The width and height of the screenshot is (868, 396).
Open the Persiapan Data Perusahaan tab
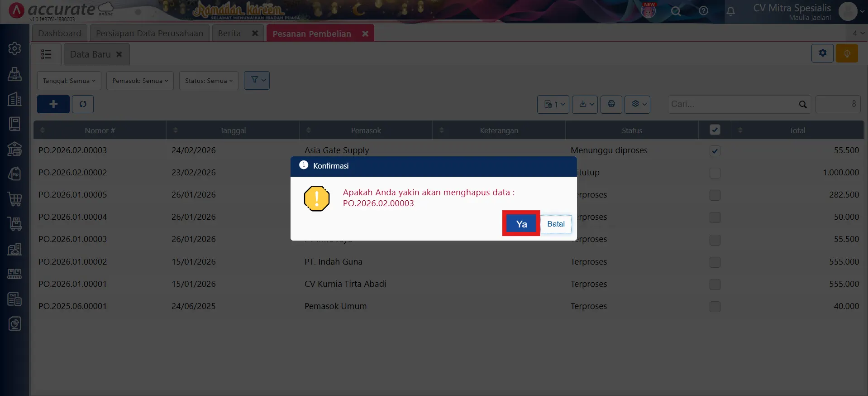pos(149,34)
